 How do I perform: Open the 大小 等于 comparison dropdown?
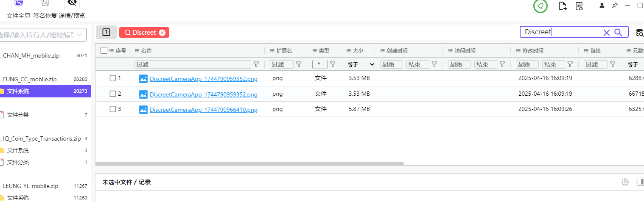point(361,64)
